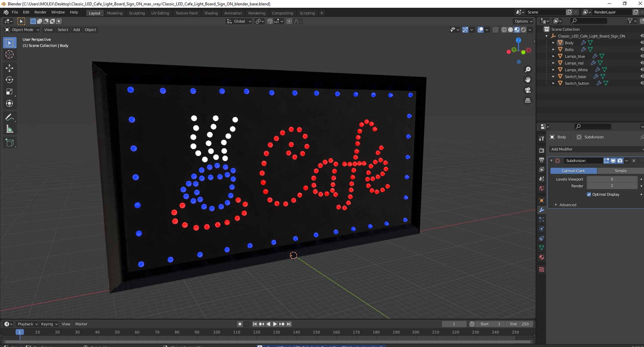Open the Scene properties tab
This screenshot has height=347, width=644.
(x=542, y=179)
